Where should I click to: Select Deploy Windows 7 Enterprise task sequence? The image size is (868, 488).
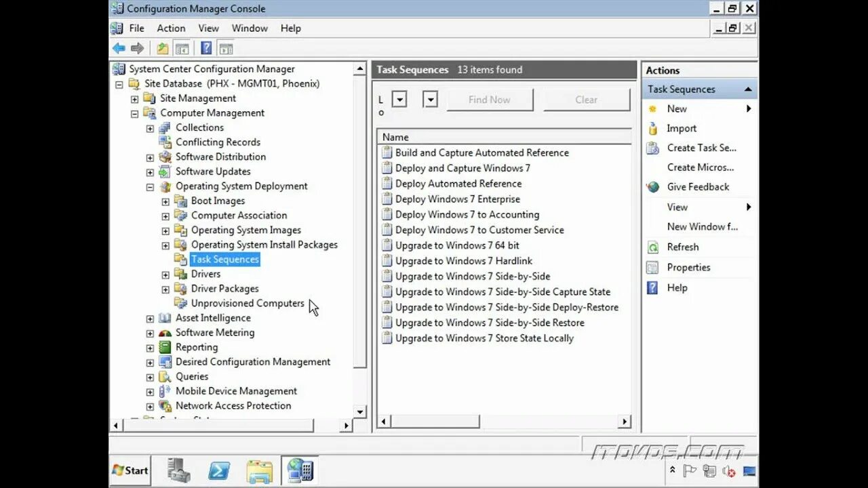(458, 199)
